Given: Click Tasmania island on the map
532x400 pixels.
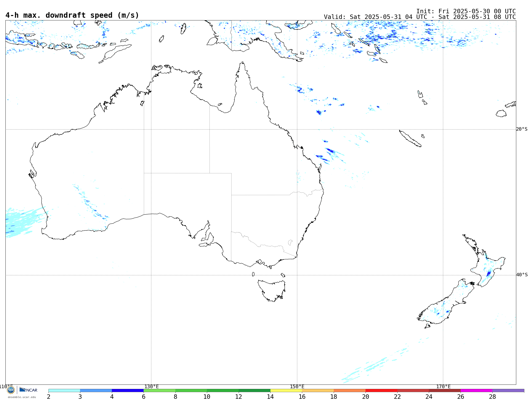Looking at the screenshot, I should pyautogui.click(x=272, y=290).
